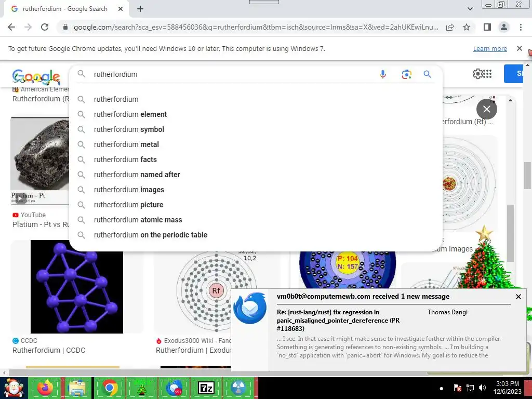Open the Rf electron shell diagram image
The image size is (532, 399).
[x=216, y=291]
